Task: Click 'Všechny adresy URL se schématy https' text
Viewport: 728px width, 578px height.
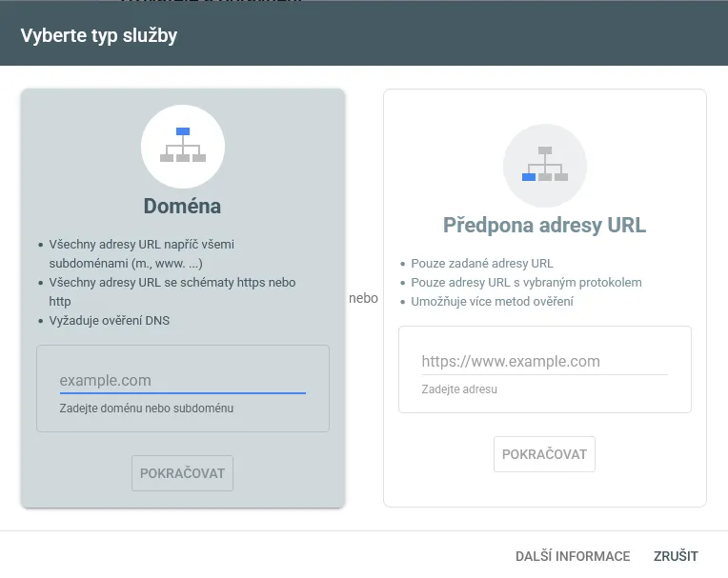Action: [172, 291]
